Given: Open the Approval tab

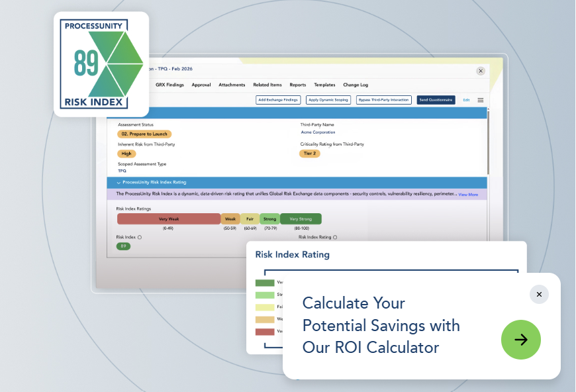Looking at the screenshot, I should coord(201,85).
